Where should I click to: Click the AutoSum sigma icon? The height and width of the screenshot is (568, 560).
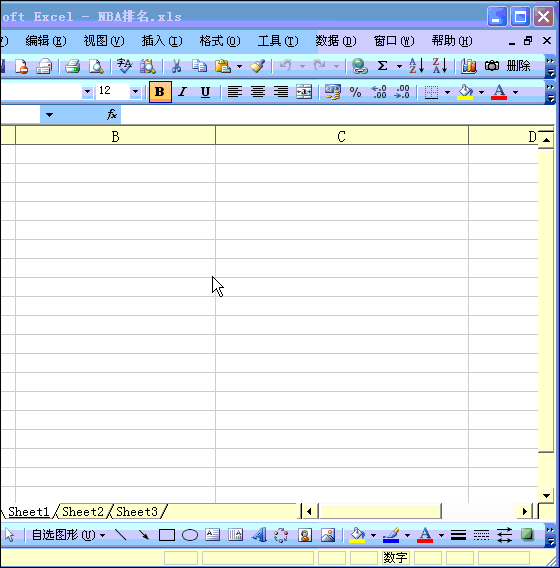383,66
